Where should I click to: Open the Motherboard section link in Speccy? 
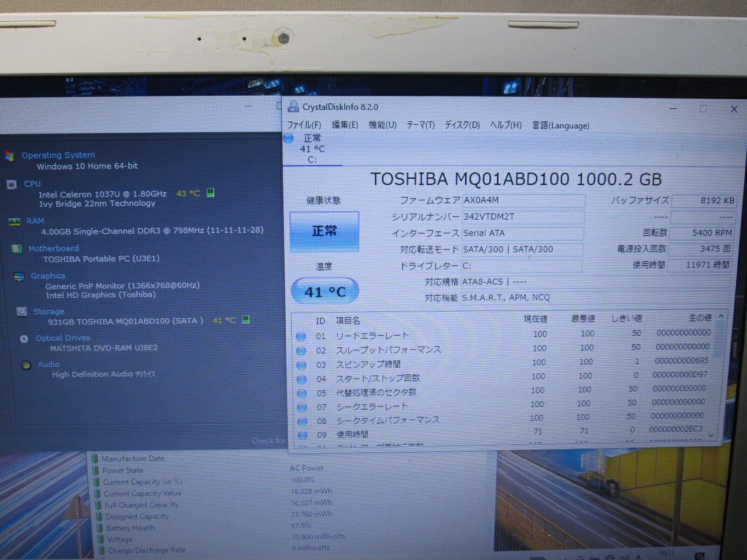(x=53, y=248)
